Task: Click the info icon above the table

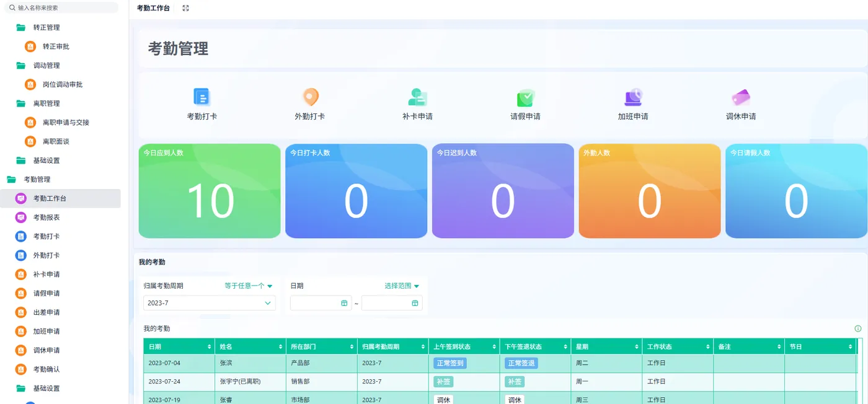Action: click(x=858, y=328)
